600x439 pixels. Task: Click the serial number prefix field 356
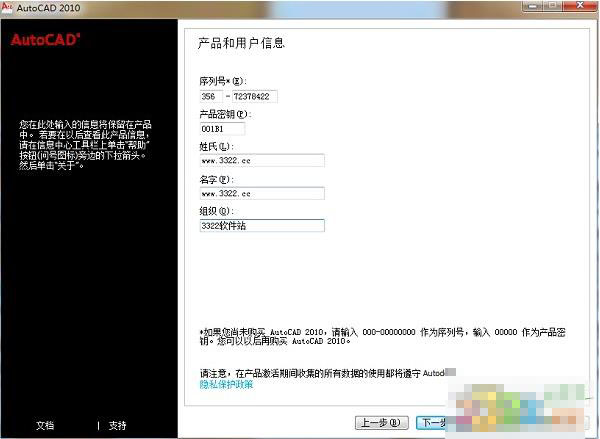click(211, 96)
